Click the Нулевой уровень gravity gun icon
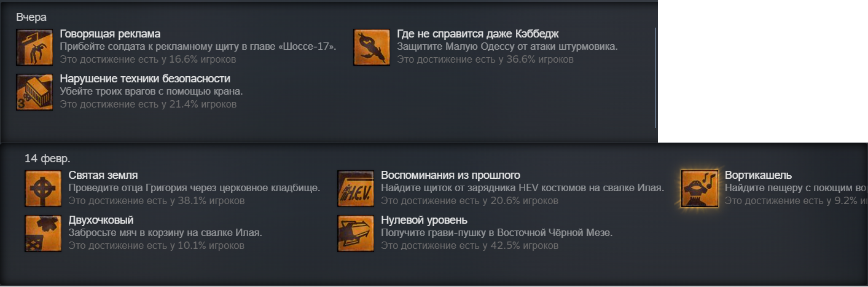Image resolution: width=868 pixels, height=287 pixels. tap(356, 234)
